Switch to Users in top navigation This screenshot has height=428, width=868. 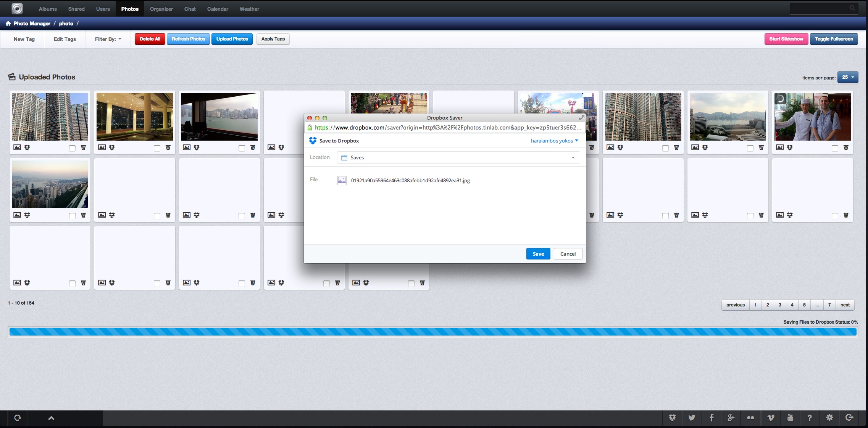pyautogui.click(x=103, y=9)
